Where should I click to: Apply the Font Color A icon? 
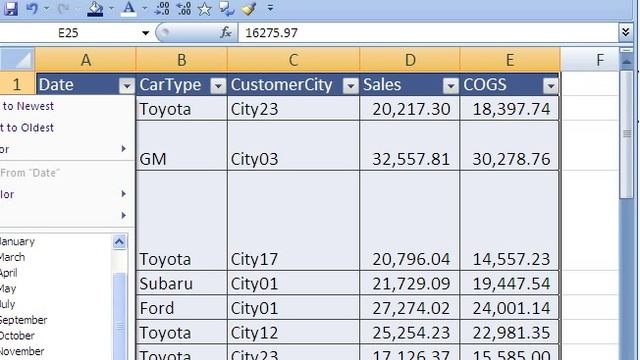pyautogui.click(x=129, y=9)
